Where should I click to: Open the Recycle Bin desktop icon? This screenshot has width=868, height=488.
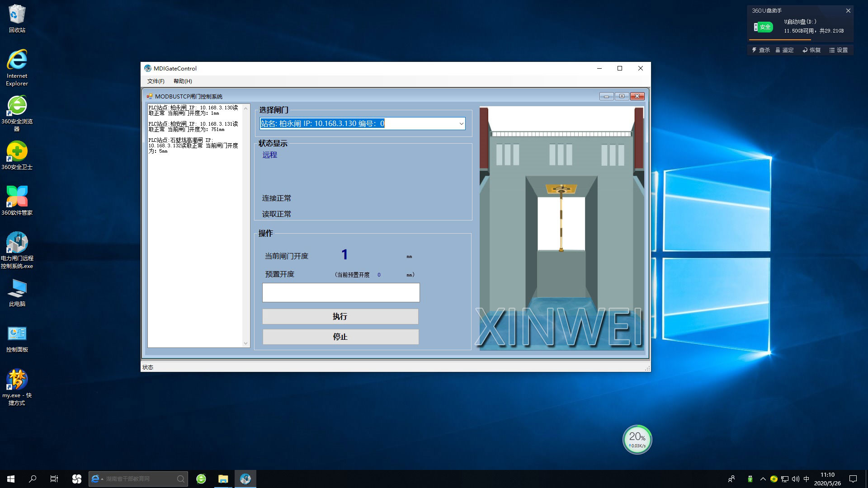click(x=17, y=19)
